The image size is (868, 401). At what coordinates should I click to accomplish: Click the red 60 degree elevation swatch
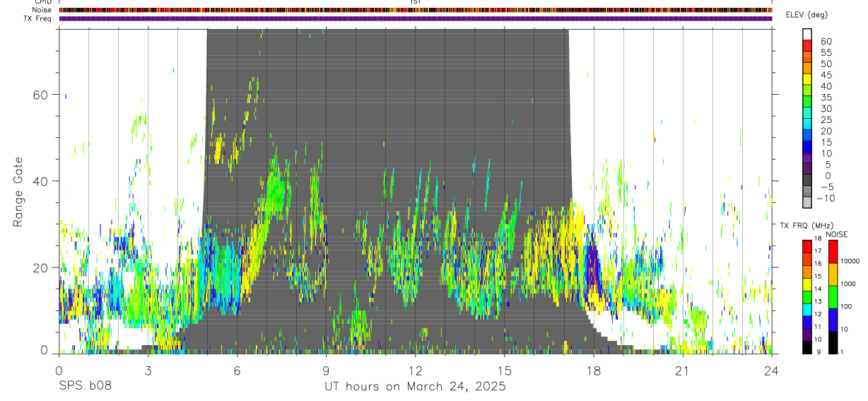click(807, 46)
